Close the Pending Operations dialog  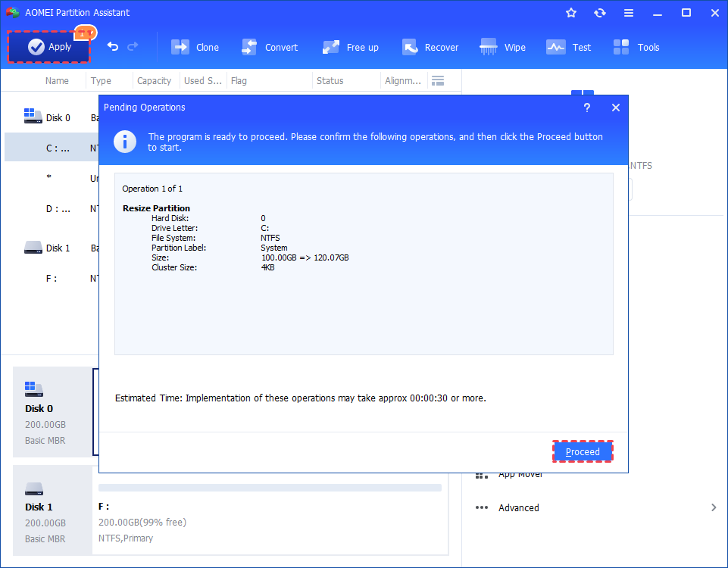point(616,108)
